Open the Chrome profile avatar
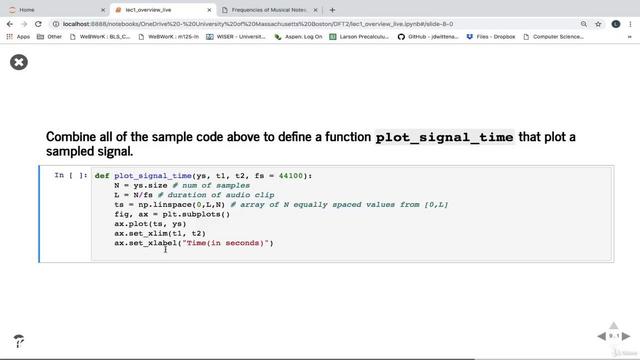The height and width of the screenshot is (360, 640). pos(616,24)
